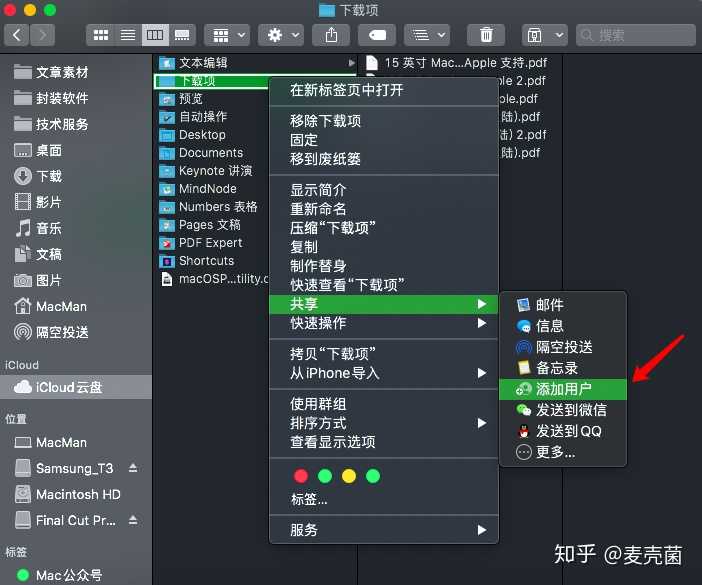This screenshot has width=702, height=585.
Task: Open 文章素材 folder in sidebar
Action: click(51, 72)
